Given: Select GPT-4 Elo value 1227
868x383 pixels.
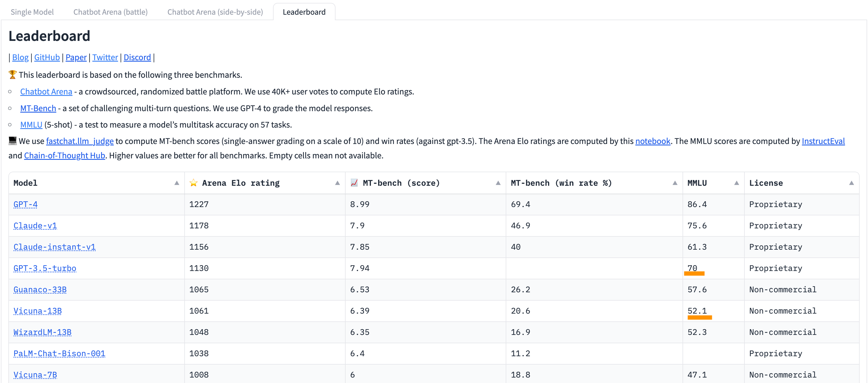Looking at the screenshot, I should 264,204.
